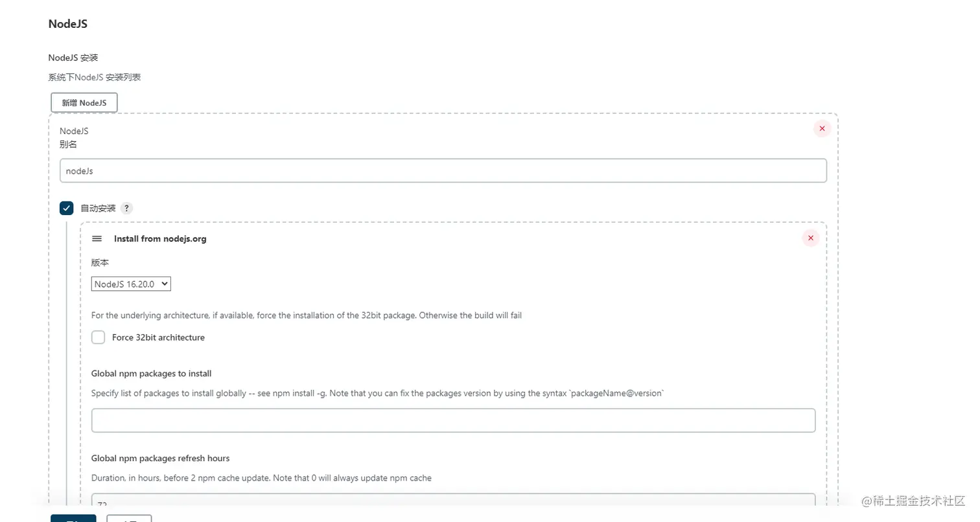Click the 系统下NodeJS 安装列表 description text
The width and height of the screenshot is (980, 522).
coord(95,77)
